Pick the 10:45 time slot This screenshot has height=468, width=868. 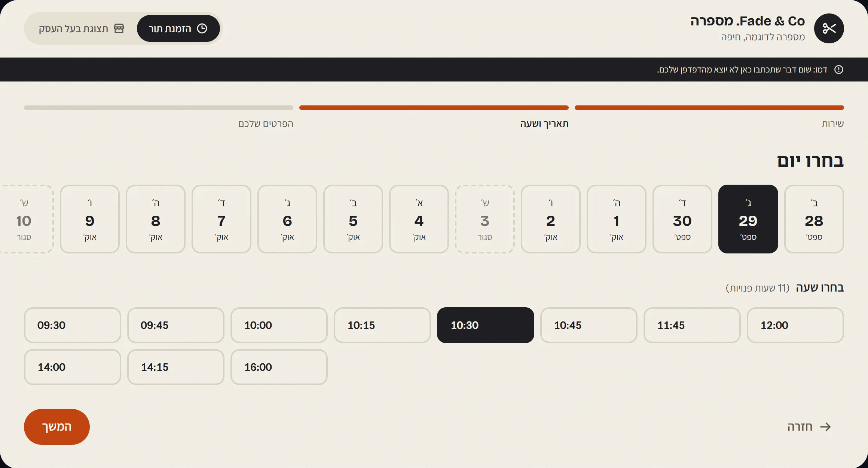[x=589, y=325]
